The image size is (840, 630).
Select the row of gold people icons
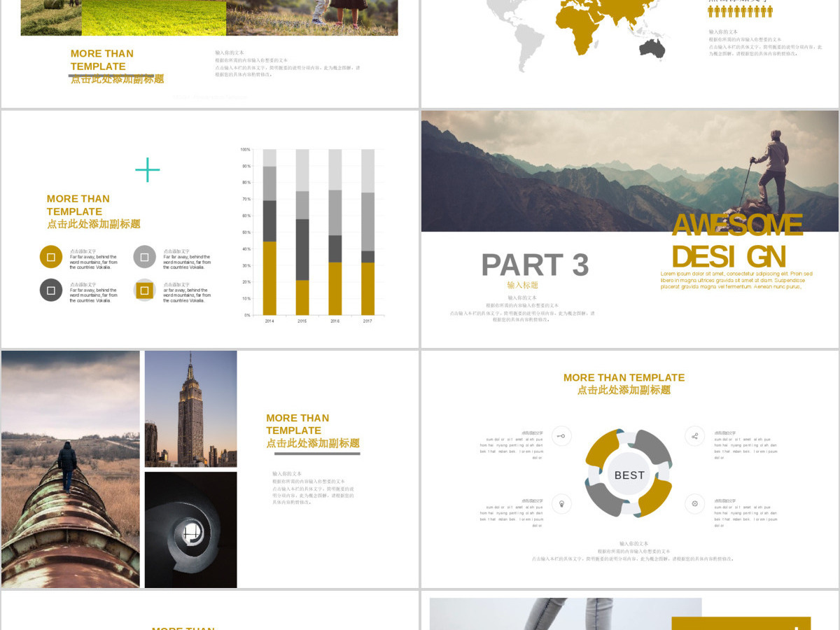pyautogui.click(x=740, y=11)
